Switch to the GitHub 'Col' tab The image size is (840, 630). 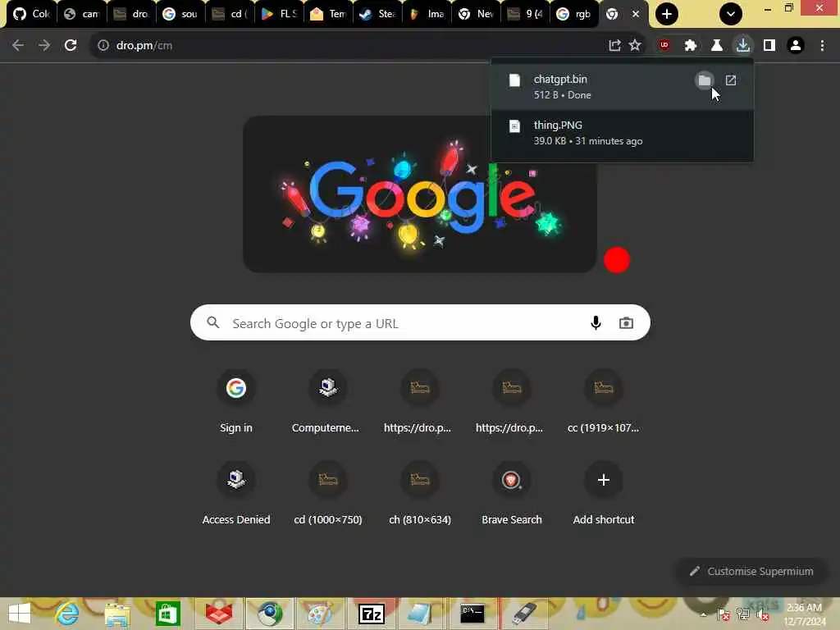tap(30, 14)
